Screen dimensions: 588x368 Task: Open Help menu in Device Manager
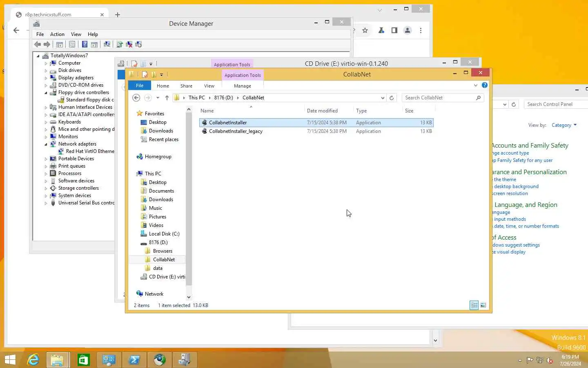93,34
